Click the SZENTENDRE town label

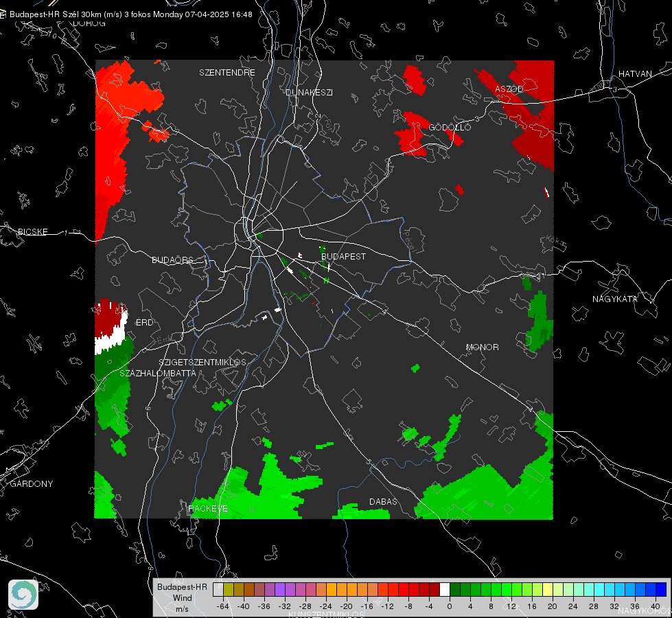tap(227, 73)
